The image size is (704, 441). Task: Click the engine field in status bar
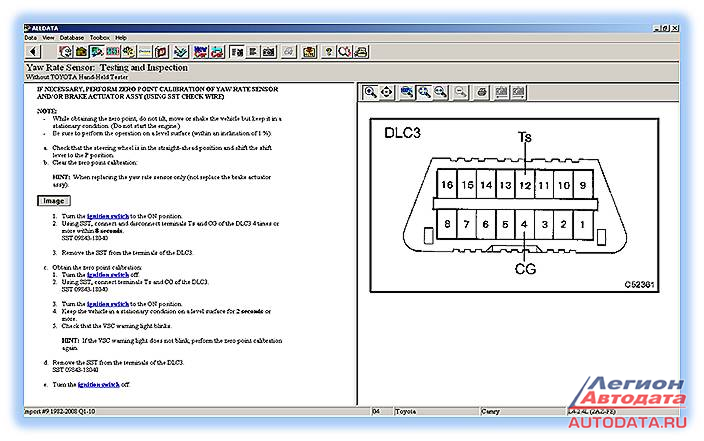(623, 411)
